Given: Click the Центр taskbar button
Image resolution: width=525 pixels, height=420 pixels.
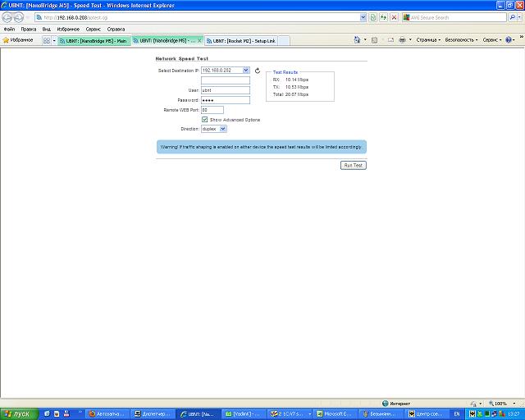Looking at the screenshot, I should pos(427,414).
